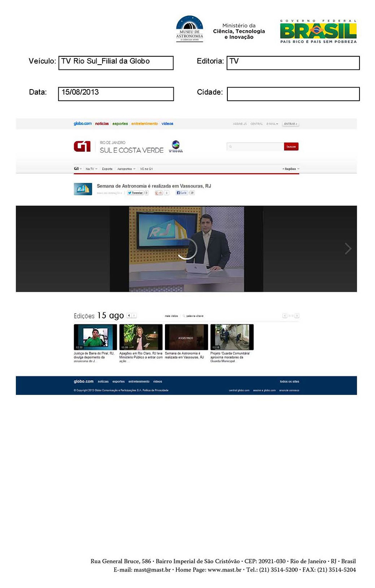
Task: Open the Justiça de Barra do Piraí video thumbnail
Action: pos(95,337)
